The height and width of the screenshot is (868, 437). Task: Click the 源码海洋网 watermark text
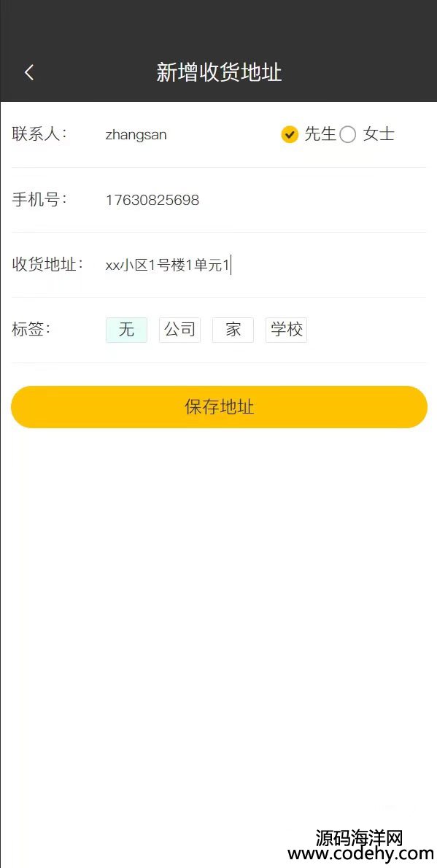359,837
